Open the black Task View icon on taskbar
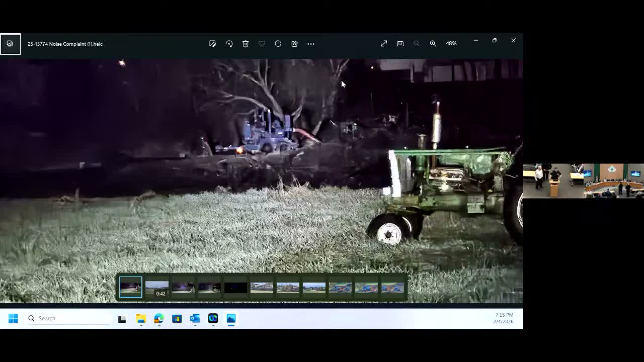The image size is (644, 362). [x=122, y=318]
